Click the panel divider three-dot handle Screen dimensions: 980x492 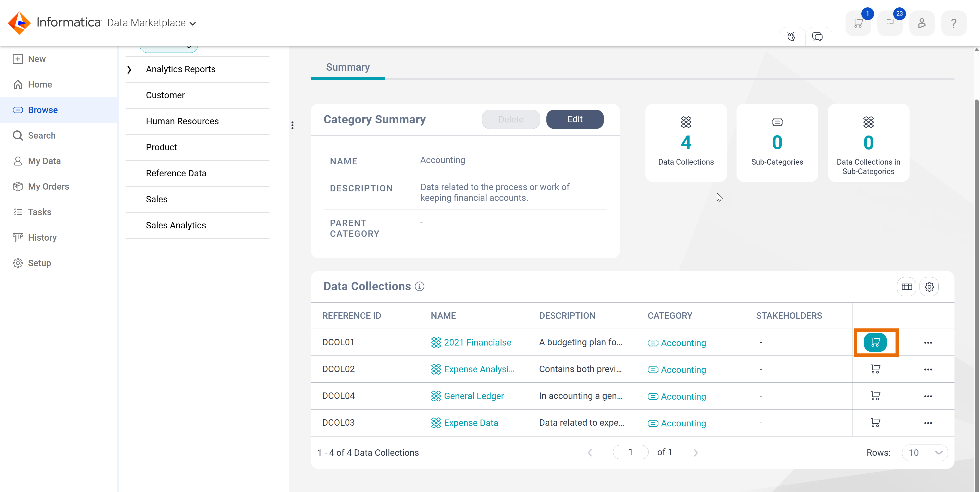point(292,125)
